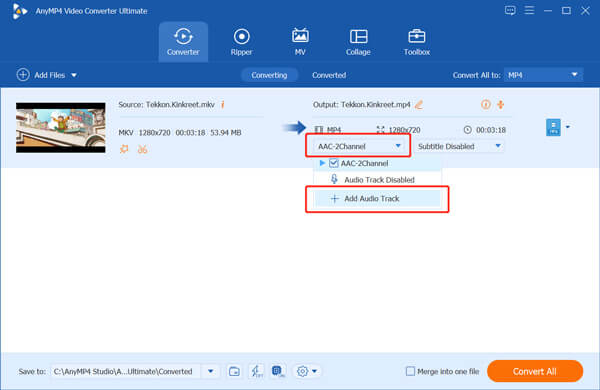Click the compress video orange icon
The image size is (600, 390).
pos(501,104)
